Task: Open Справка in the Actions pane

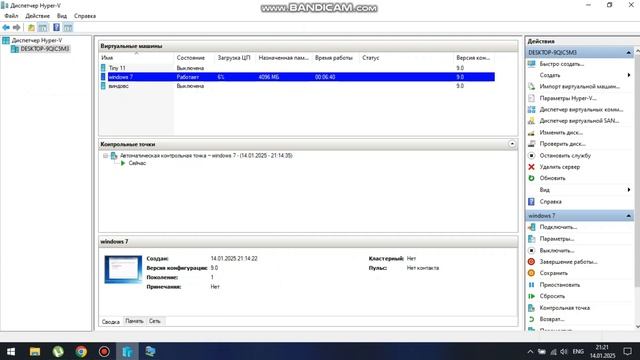Action: pos(550,202)
